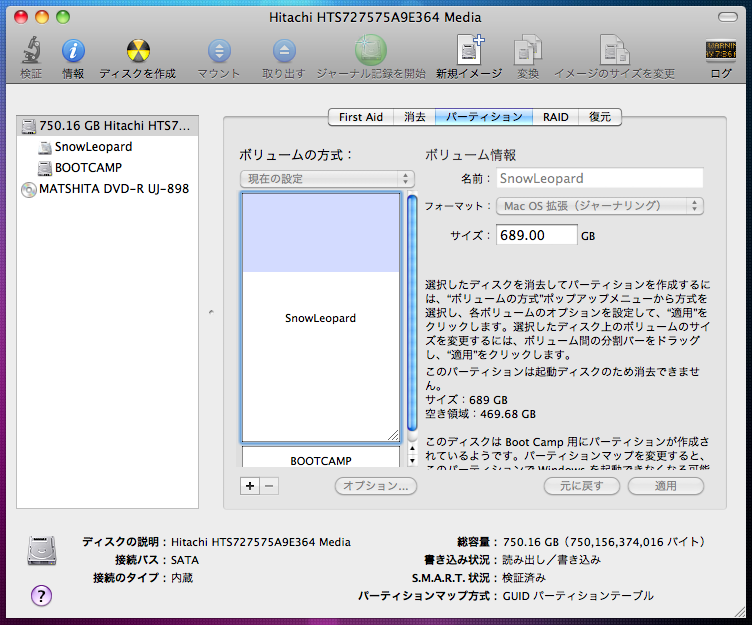
Task: Click the Mount (マウント) toolbar icon
Action: (219, 51)
